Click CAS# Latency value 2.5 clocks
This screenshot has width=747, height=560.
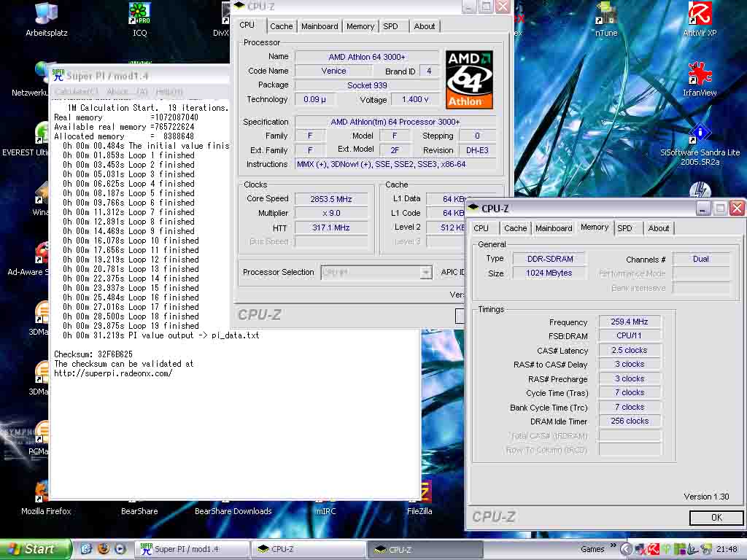630,350
